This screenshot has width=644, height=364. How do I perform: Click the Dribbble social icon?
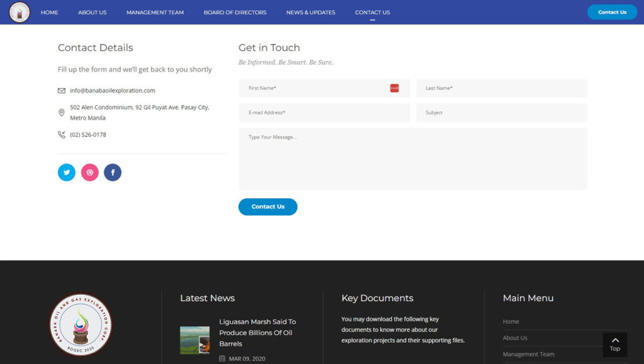pos(90,172)
